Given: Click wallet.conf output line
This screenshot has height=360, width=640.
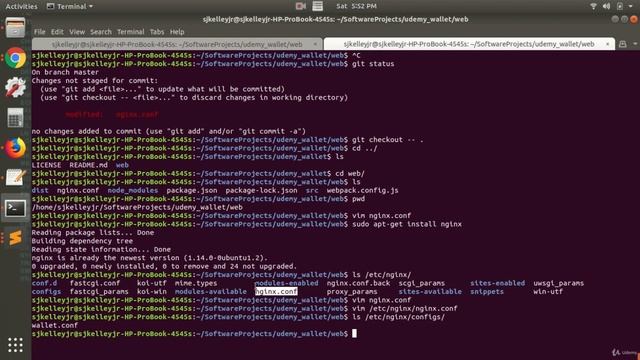Looking at the screenshot, I should [55, 325].
